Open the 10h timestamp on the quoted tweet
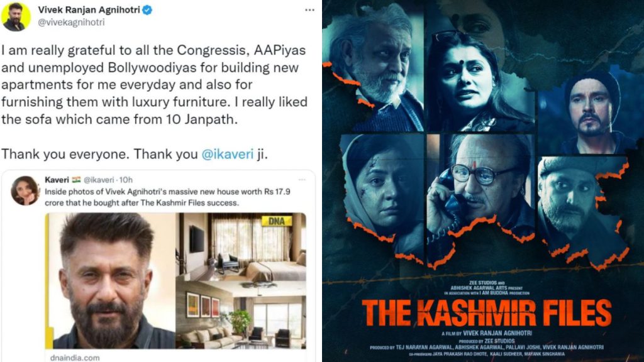Screen dimensions: 644x362 coord(126,180)
